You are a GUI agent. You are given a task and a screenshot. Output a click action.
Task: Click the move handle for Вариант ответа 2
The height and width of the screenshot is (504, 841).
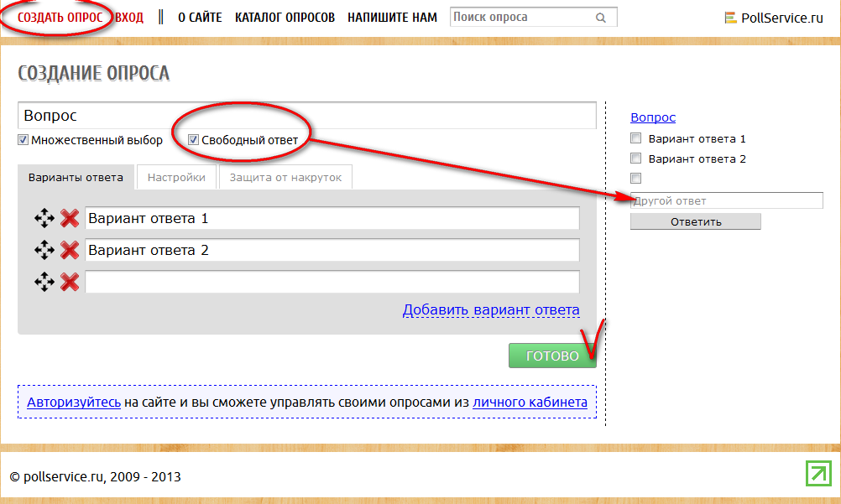(x=44, y=250)
